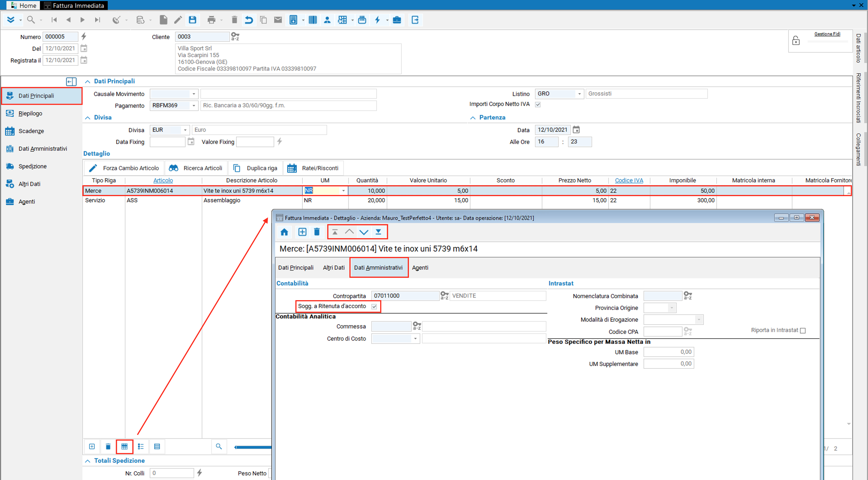This screenshot has width=868, height=480.
Task: Click the next row down chevron in Dettaglio
Action: coord(364,232)
